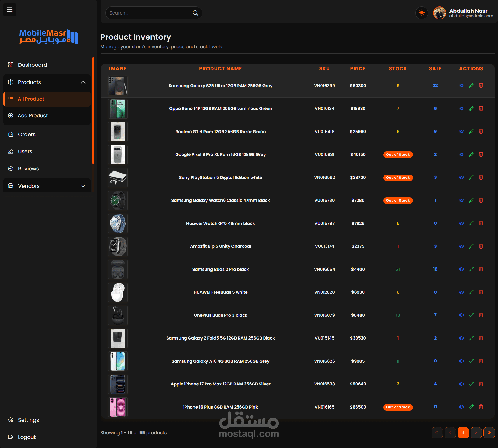Expand the Vendors sidebar menu
The image size is (498, 448).
point(83,186)
